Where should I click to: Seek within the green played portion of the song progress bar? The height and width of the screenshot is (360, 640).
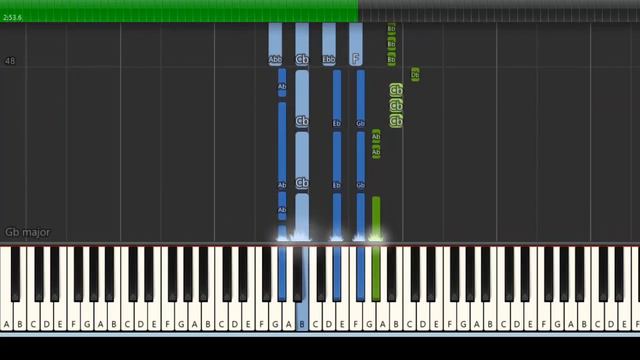180,11
